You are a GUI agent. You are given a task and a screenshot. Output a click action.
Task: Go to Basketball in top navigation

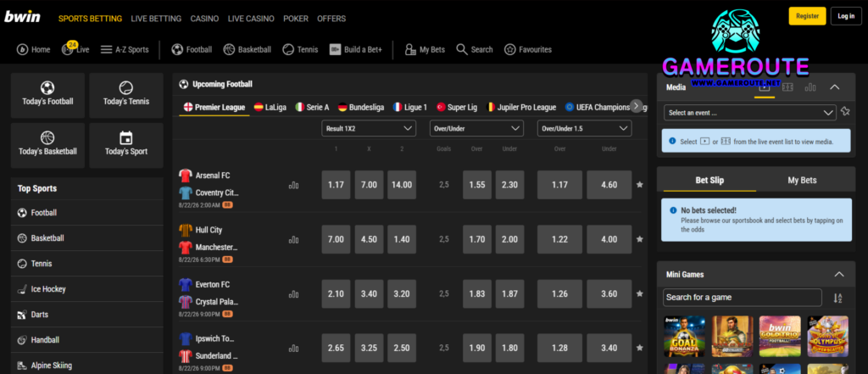click(x=247, y=49)
